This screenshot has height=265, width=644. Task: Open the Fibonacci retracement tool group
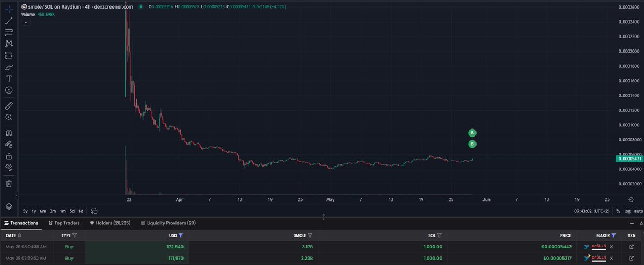coord(9,32)
